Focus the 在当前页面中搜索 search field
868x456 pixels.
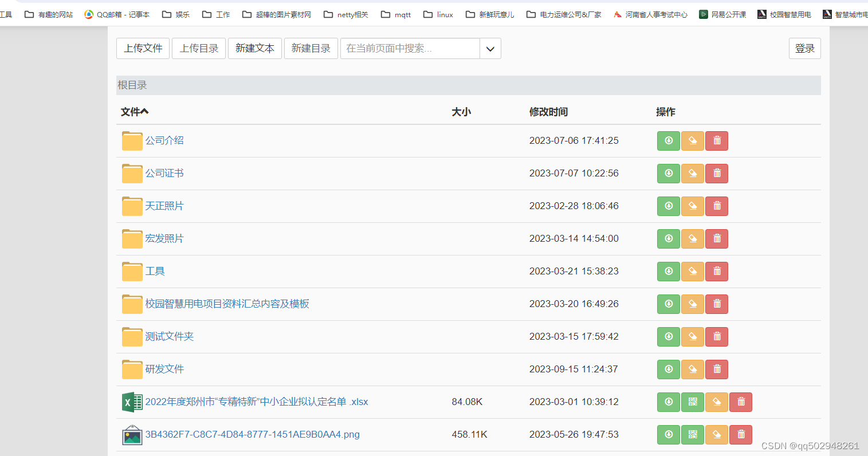pyautogui.click(x=410, y=49)
